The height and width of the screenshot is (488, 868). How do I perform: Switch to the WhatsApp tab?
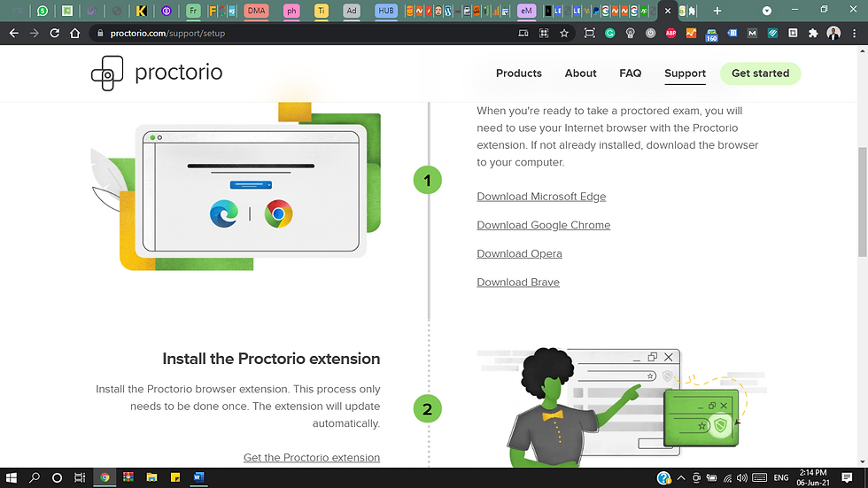pos(43,11)
